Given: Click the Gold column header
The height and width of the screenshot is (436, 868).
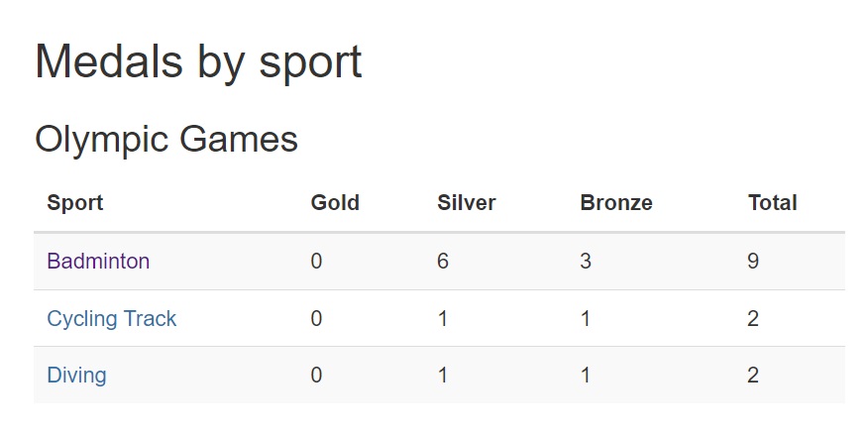Looking at the screenshot, I should [x=335, y=202].
